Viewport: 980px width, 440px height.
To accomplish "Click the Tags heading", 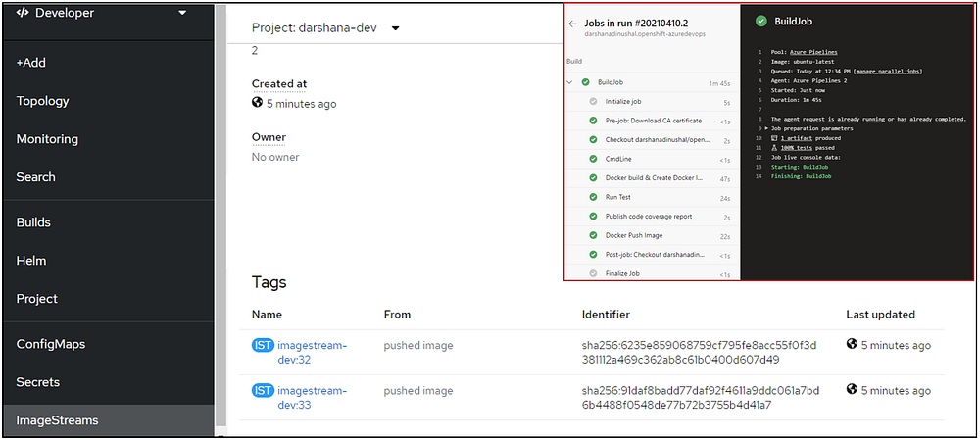I will pos(269,282).
